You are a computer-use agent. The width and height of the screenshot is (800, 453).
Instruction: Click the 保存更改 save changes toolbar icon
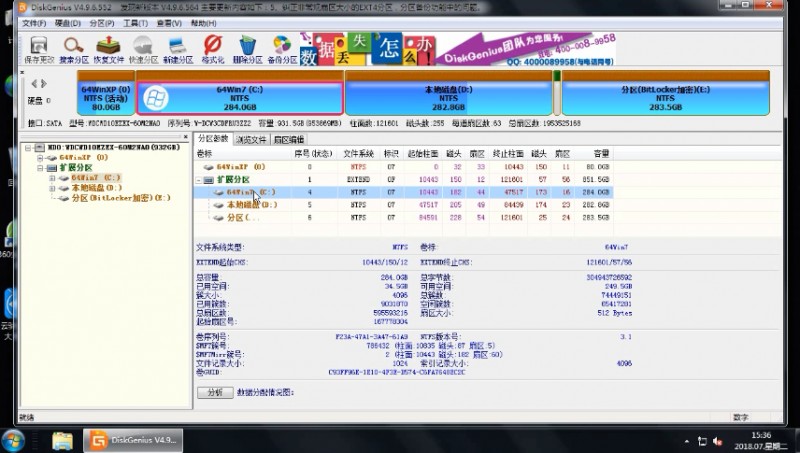point(39,50)
